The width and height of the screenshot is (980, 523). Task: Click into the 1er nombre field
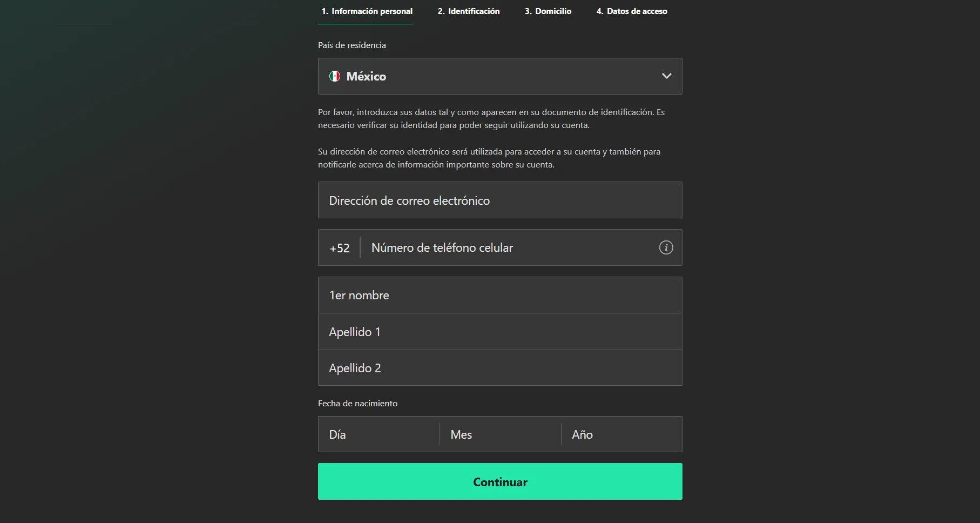click(500, 295)
